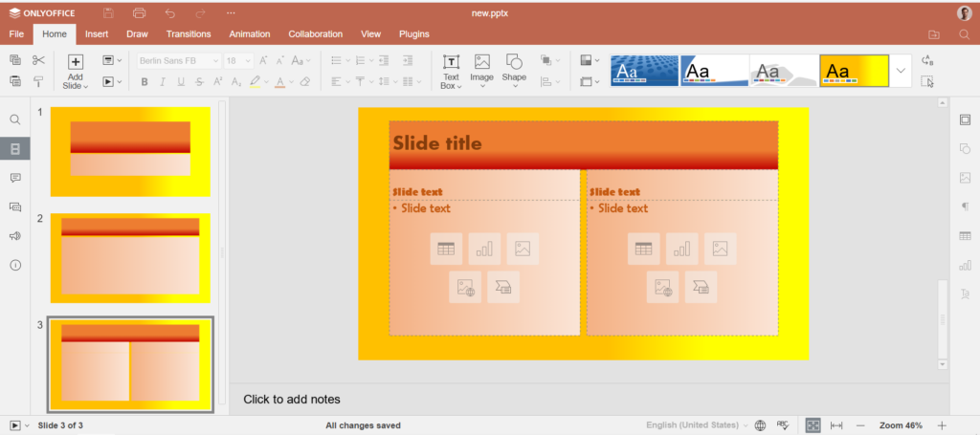
Task: Switch to the Collaboration tab
Action: pos(316,34)
